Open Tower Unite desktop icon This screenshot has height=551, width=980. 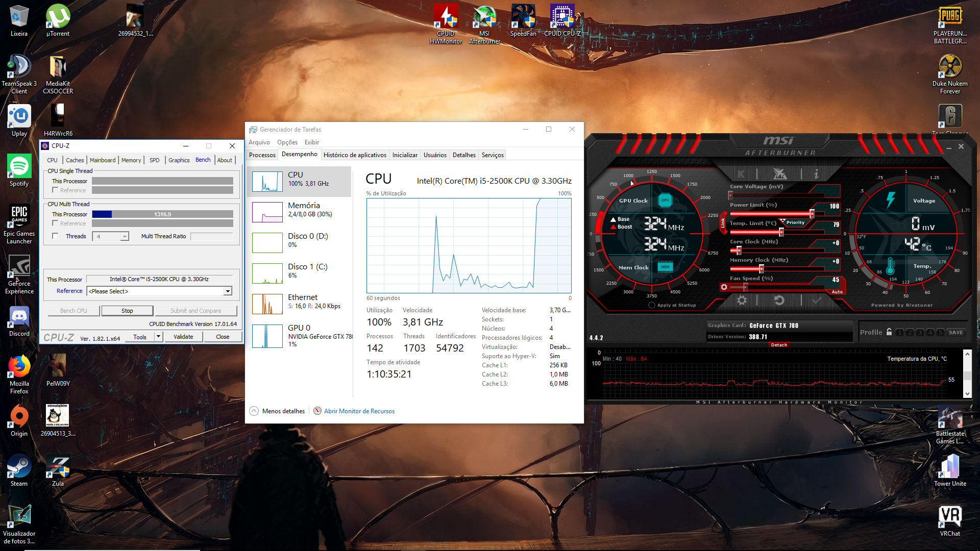coord(950,470)
